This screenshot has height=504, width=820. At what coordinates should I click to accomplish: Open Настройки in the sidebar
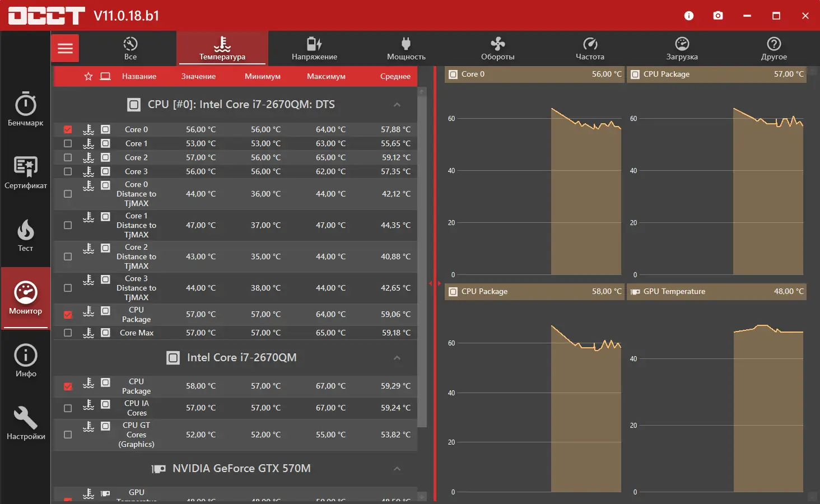tap(26, 423)
